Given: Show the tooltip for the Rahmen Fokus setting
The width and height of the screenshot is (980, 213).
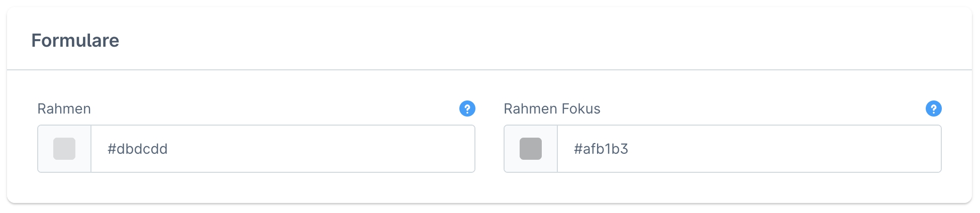Looking at the screenshot, I should tap(933, 109).
